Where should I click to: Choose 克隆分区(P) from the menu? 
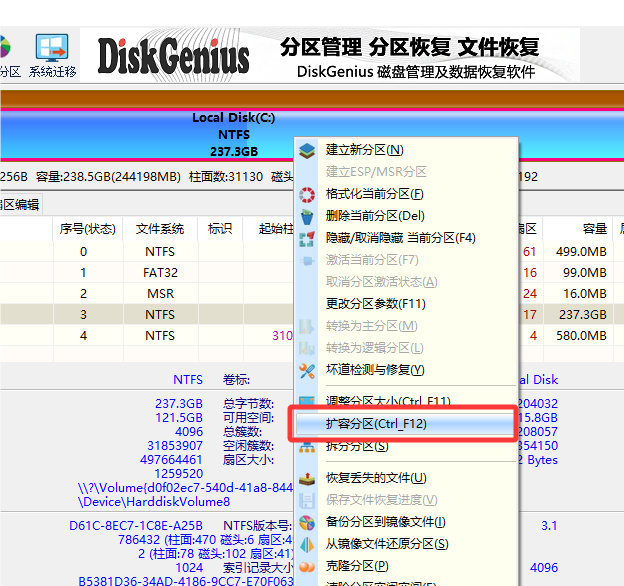click(x=406, y=566)
